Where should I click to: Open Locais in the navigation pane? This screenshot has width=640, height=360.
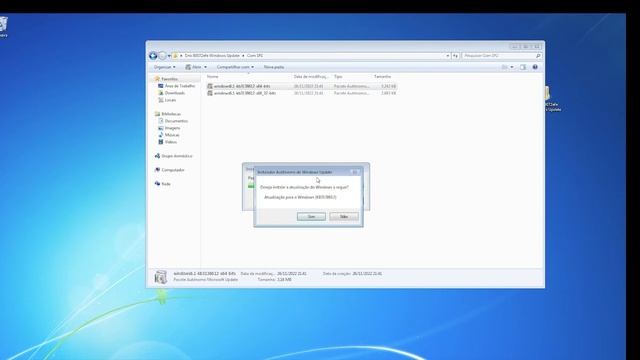tap(167, 100)
